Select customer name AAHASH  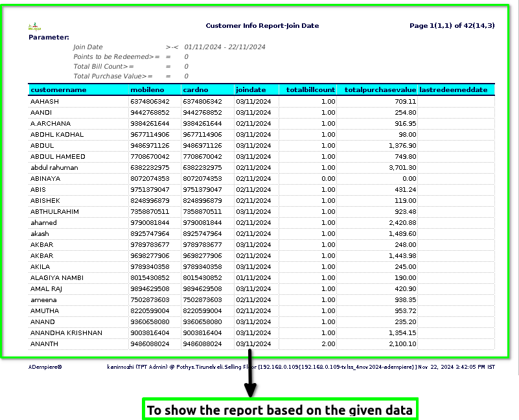(x=45, y=101)
